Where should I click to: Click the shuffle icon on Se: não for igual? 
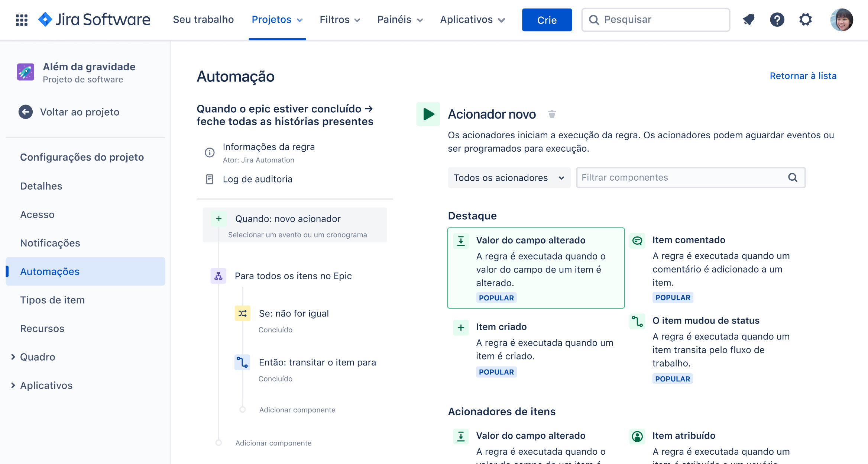pos(243,313)
